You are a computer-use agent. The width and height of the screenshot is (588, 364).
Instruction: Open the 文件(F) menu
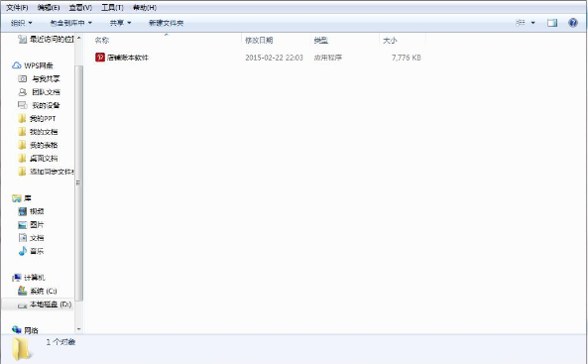coord(17,8)
